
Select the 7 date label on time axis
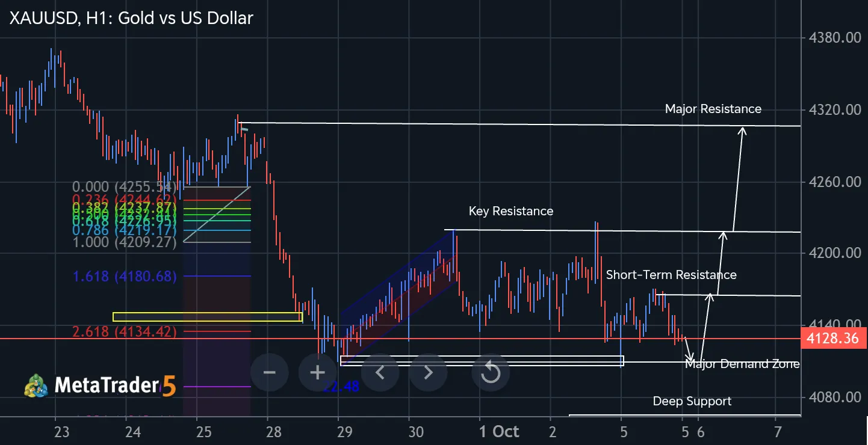pos(778,432)
